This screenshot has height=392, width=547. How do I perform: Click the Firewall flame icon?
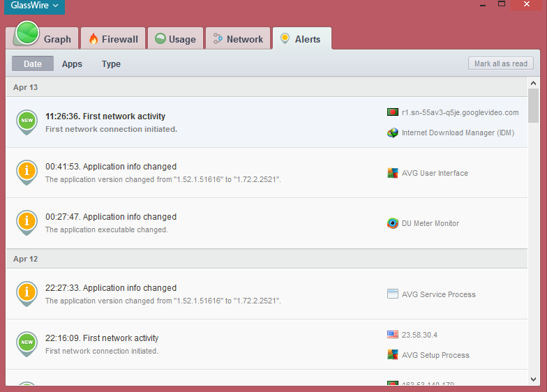pos(93,39)
